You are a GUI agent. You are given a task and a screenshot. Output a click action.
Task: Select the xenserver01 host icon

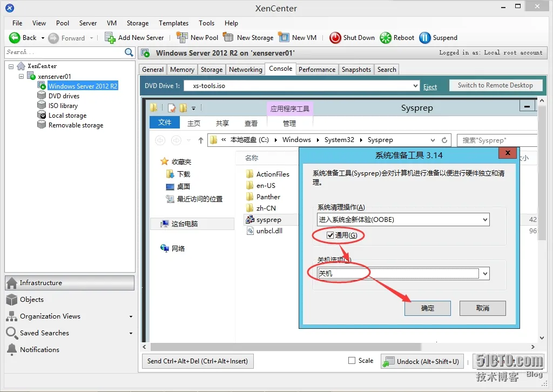pyautogui.click(x=31, y=76)
